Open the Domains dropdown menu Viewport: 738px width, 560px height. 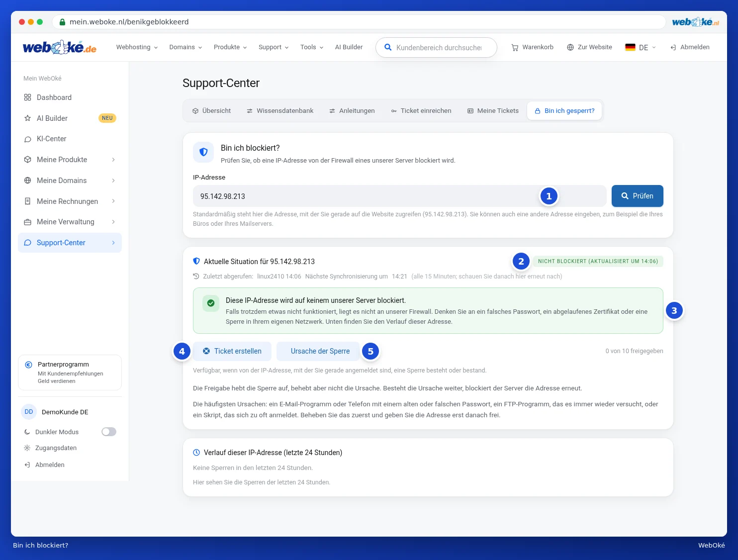[x=185, y=47]
